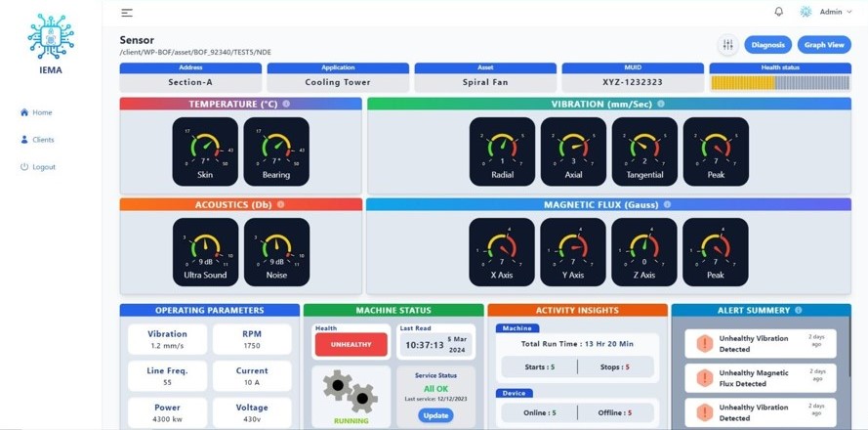Open the Graph View button
Screen dimensions: 868x430
(x=824, y=45)
